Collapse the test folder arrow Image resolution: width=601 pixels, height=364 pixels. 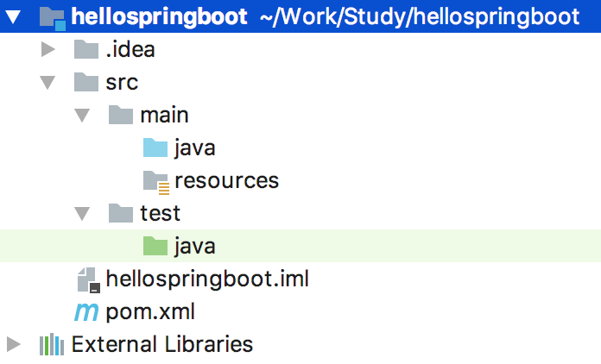tap(82, 214)
